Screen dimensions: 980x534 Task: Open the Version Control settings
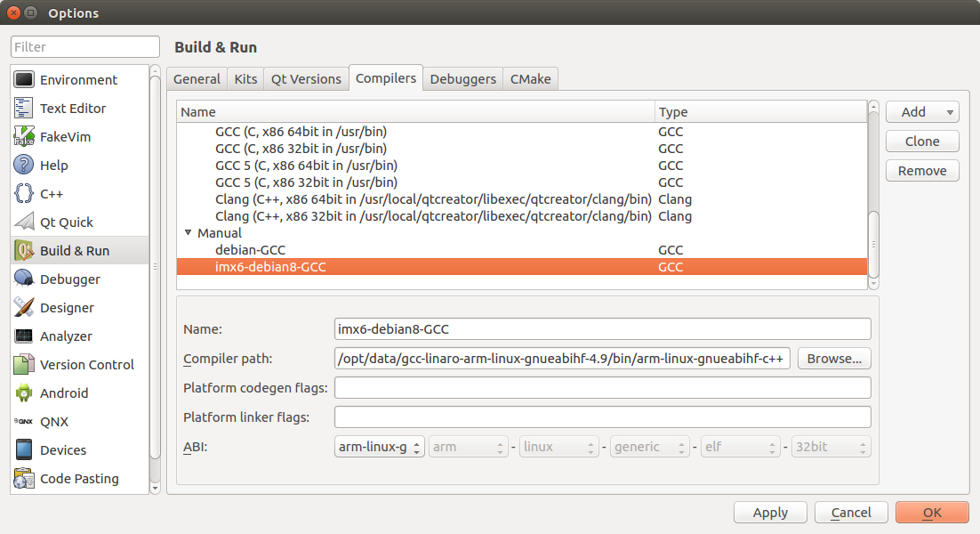click(86, 365)
